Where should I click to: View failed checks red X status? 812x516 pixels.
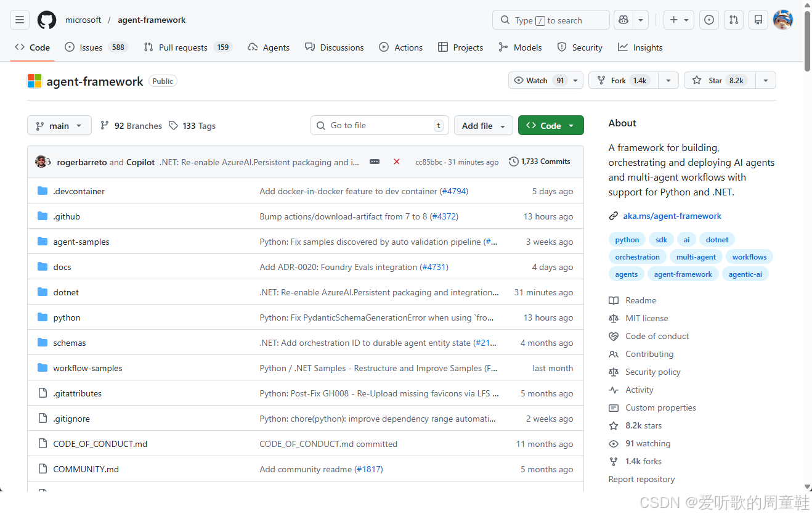point(397,162)
